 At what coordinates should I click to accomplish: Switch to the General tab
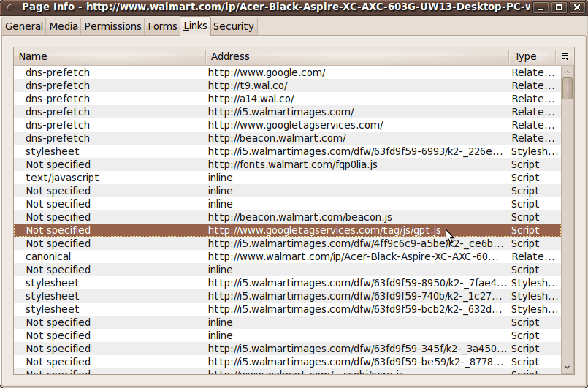click(x=24, y=26)
